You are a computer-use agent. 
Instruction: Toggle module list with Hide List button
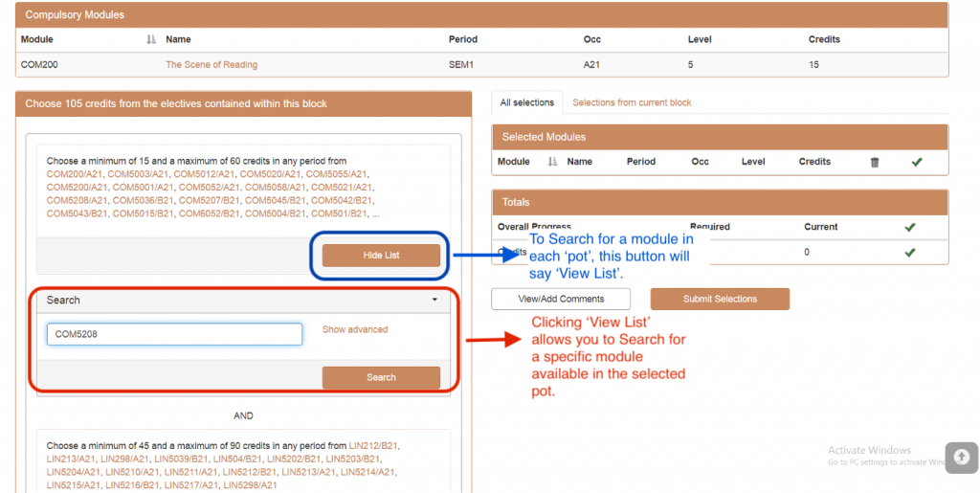(381, 256)
